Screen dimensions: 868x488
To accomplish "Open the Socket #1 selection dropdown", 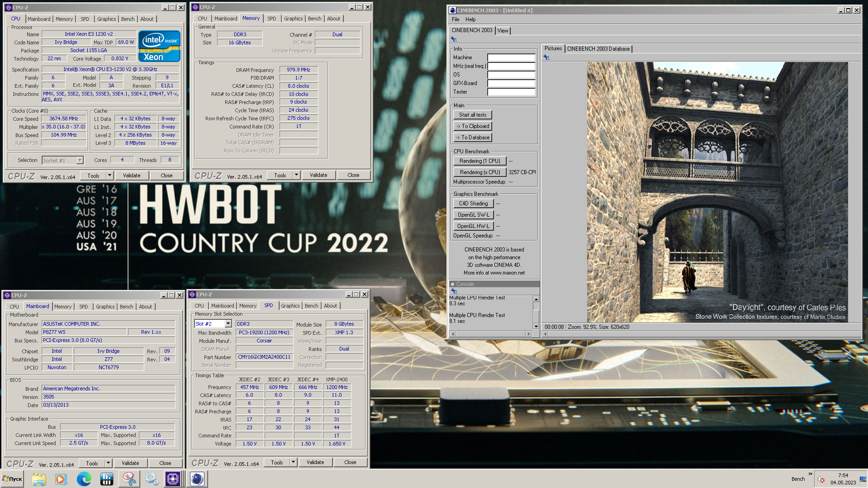I will click(80, 160).
